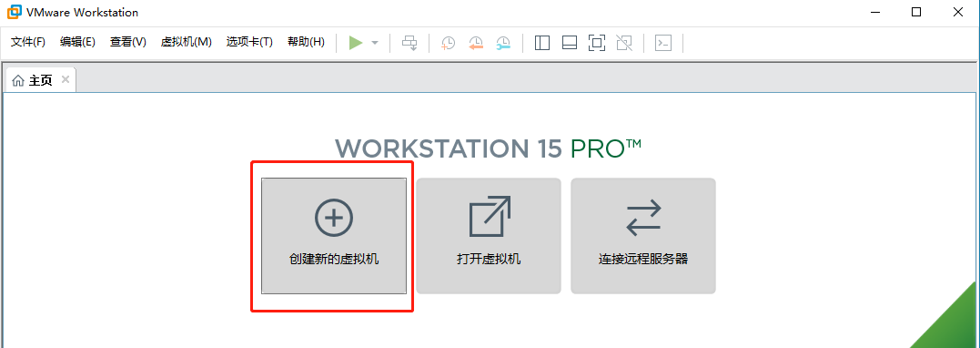Click the Send Ctrl+Alt+Del toolbar icon
Viewport: 980px width, 348px height.
click(x=409, y=43)
